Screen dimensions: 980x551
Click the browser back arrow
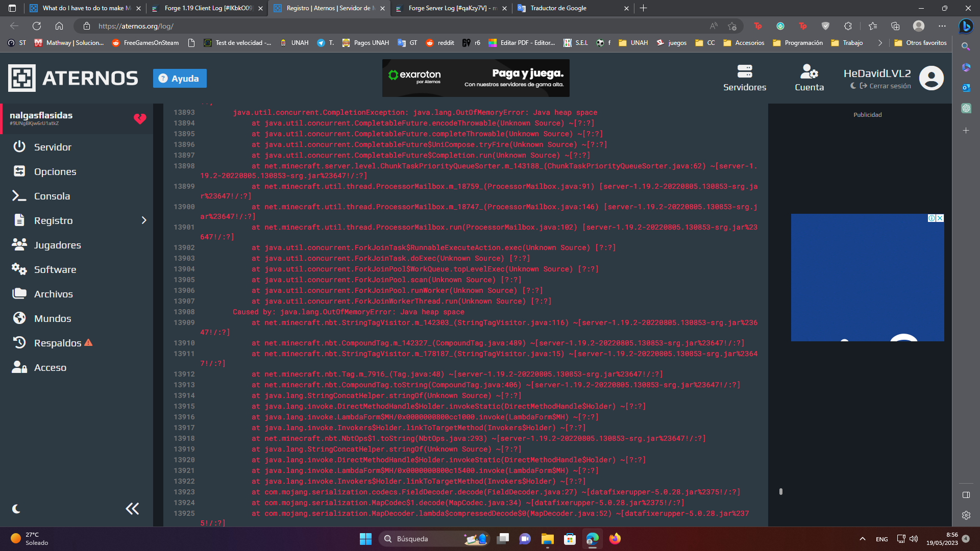(x=14, y=26)
